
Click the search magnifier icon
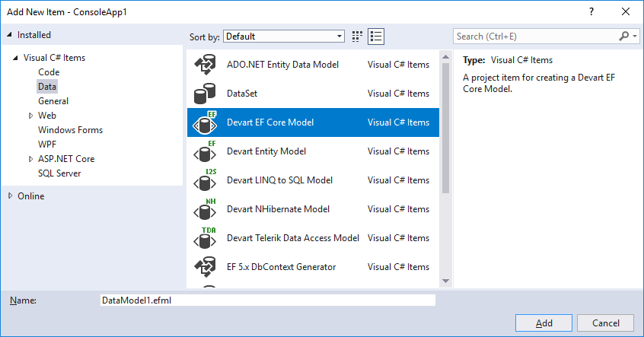(623, 36)
